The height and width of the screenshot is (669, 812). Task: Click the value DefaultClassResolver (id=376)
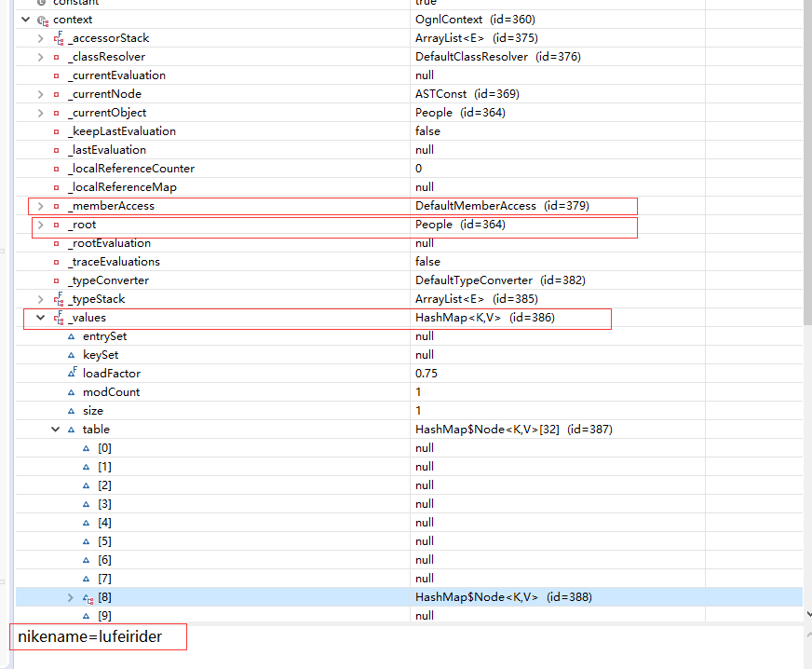point(498,57)
